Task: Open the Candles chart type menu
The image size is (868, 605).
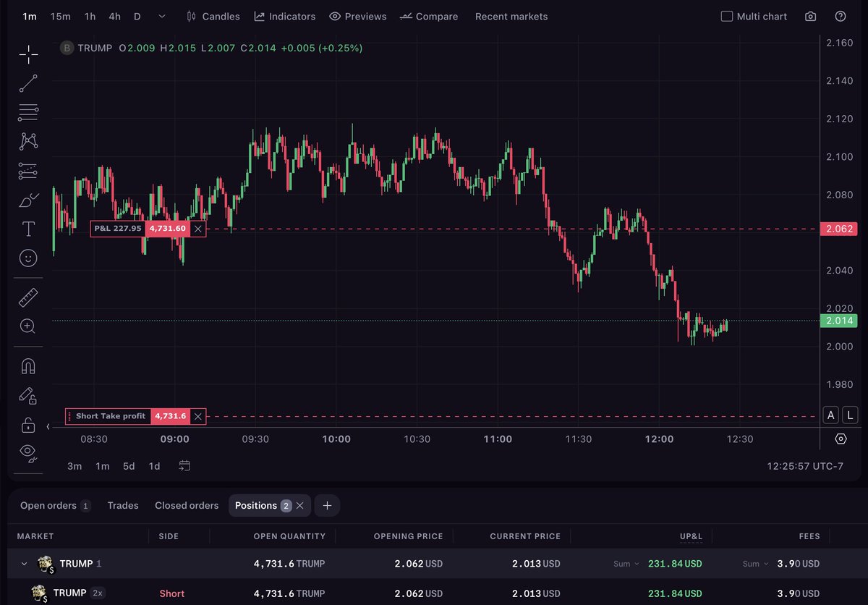Action: (213, 16)
